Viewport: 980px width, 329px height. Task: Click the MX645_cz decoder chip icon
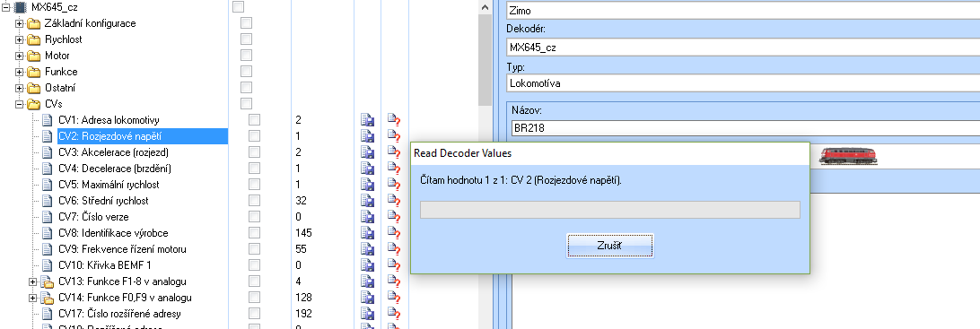tap(22, 7)
